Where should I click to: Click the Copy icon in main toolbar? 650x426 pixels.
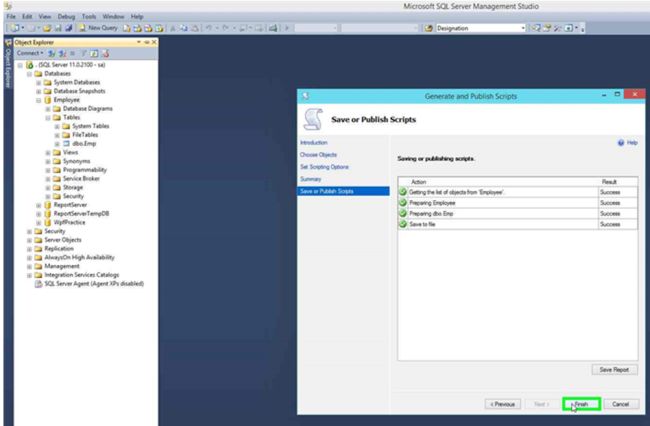184,28
